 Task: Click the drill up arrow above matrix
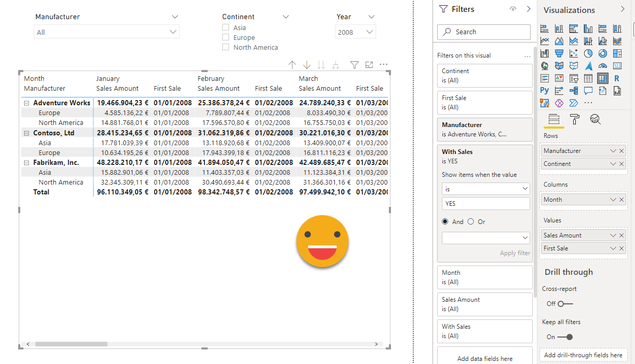[x=292, y=65]
